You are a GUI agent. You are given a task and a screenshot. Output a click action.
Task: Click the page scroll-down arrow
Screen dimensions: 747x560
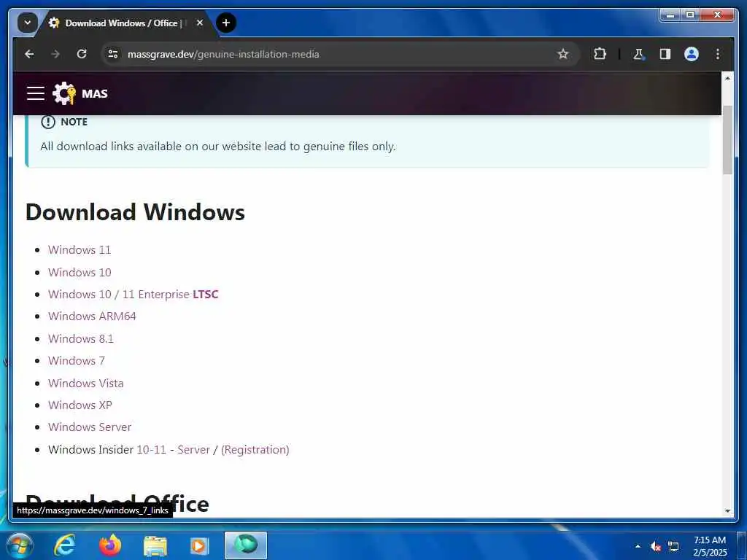pyautogui.click(x=727, y=511)
